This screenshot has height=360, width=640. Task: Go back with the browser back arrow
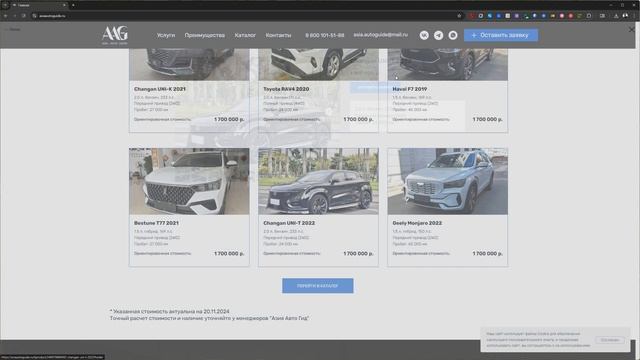6,16
